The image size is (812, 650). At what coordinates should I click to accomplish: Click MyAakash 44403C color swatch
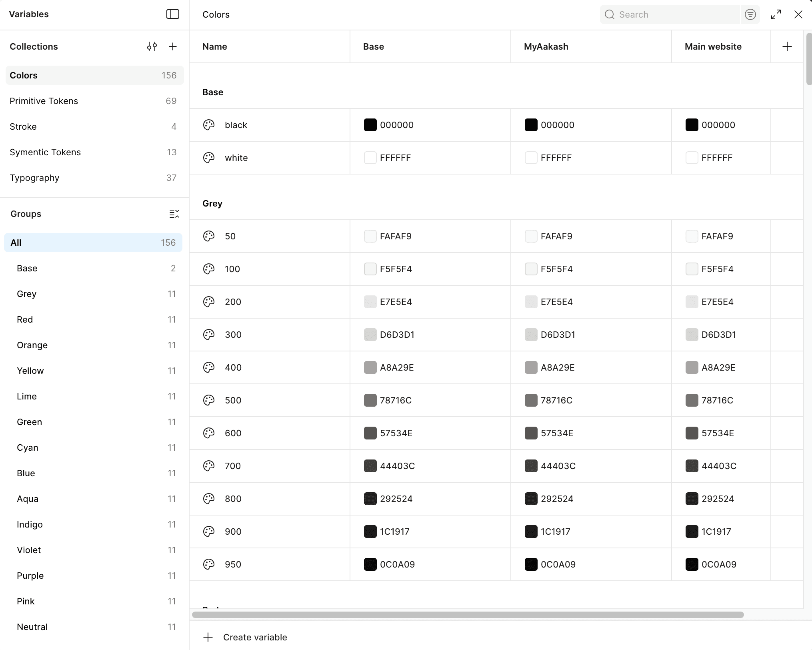(x=531, y=466)
